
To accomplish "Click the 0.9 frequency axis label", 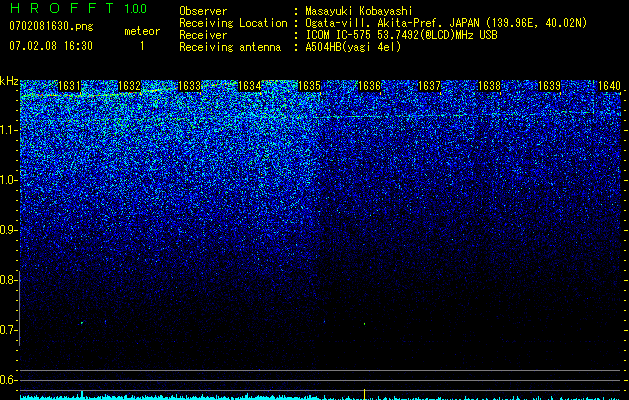I will point(8,230).
